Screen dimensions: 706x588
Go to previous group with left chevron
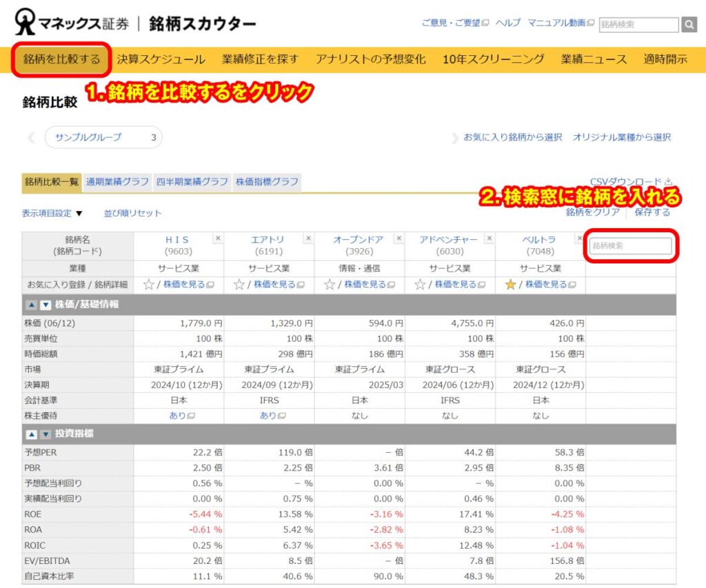(x=31, y=137)
